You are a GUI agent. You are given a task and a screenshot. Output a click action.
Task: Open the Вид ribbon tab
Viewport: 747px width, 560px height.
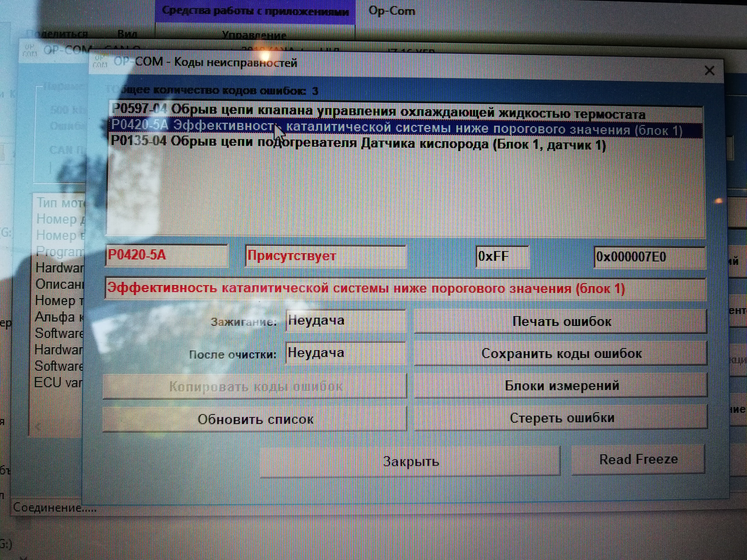pyautogui.click(x=128, y=34)
